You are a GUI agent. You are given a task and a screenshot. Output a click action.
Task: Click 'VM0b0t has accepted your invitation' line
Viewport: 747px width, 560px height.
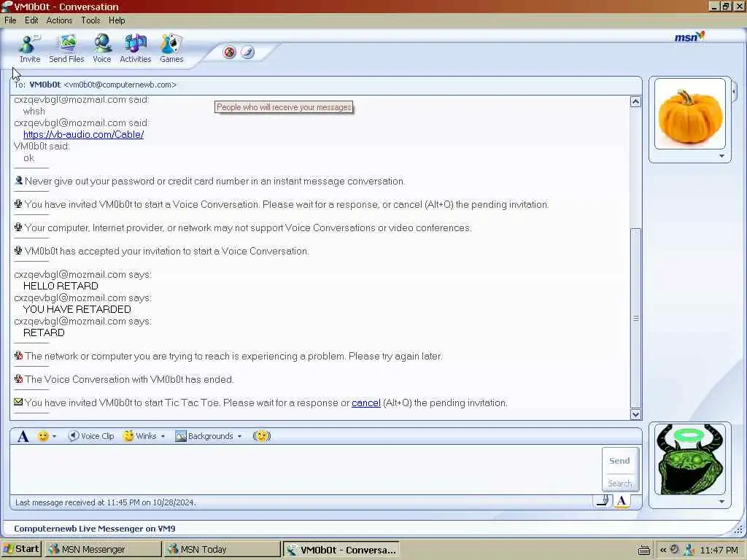(167, 252)
